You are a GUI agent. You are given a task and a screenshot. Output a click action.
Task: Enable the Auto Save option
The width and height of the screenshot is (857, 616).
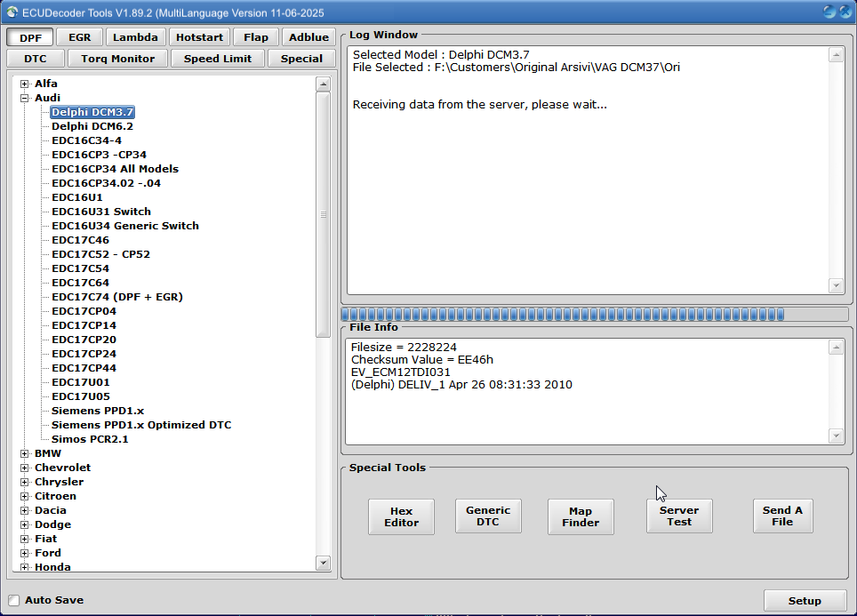[13, 600]
